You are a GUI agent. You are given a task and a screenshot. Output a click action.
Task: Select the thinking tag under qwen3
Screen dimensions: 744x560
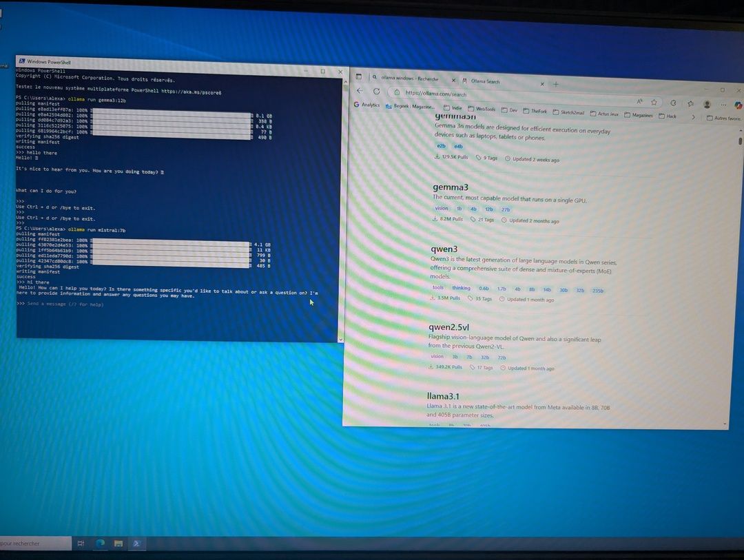(461, 288)
